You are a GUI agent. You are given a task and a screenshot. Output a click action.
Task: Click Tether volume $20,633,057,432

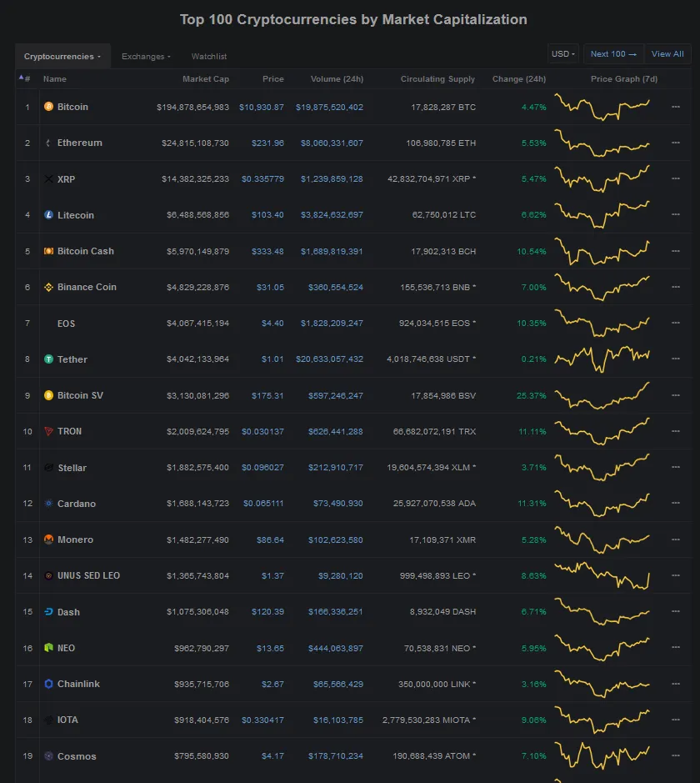tap(329, 359)
